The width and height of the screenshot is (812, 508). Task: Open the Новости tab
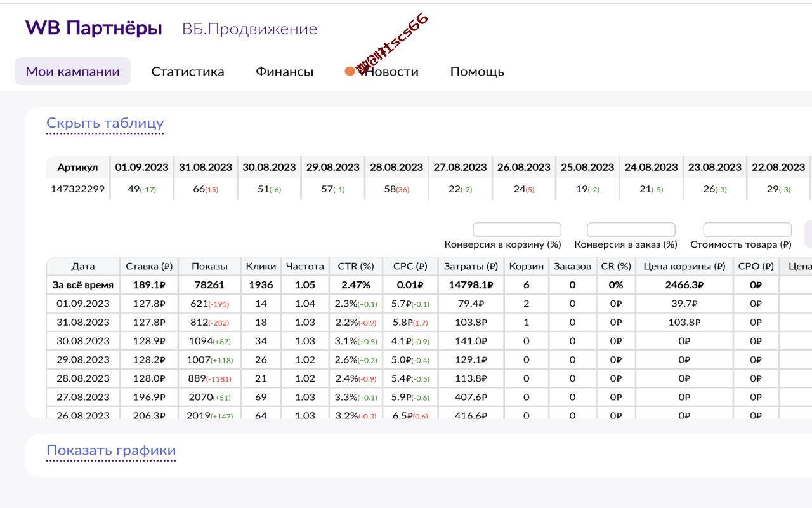point(391,71)
